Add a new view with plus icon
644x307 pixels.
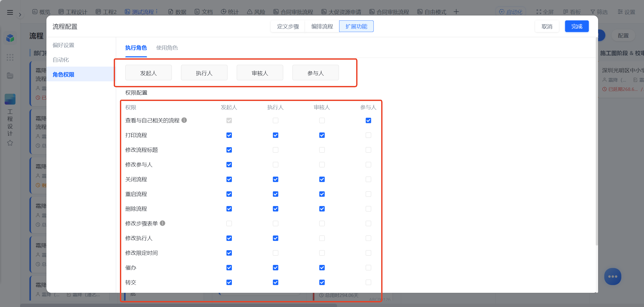456,12
